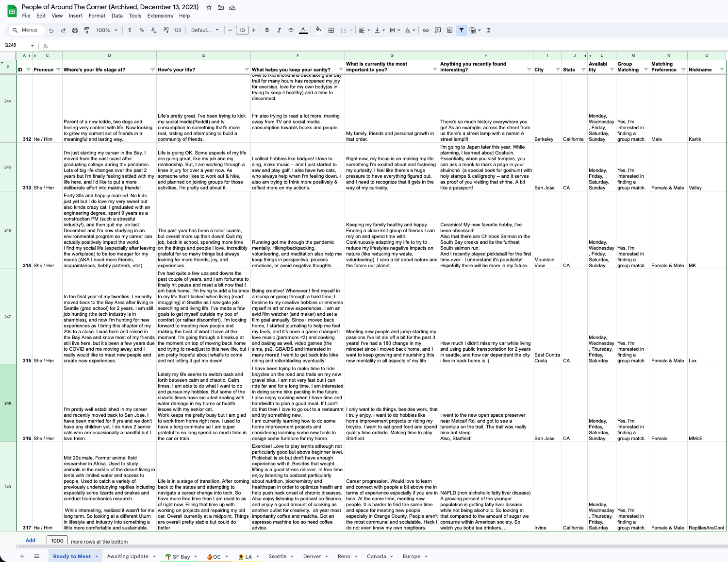Switch to the SF Bay sheet tab

181,557
